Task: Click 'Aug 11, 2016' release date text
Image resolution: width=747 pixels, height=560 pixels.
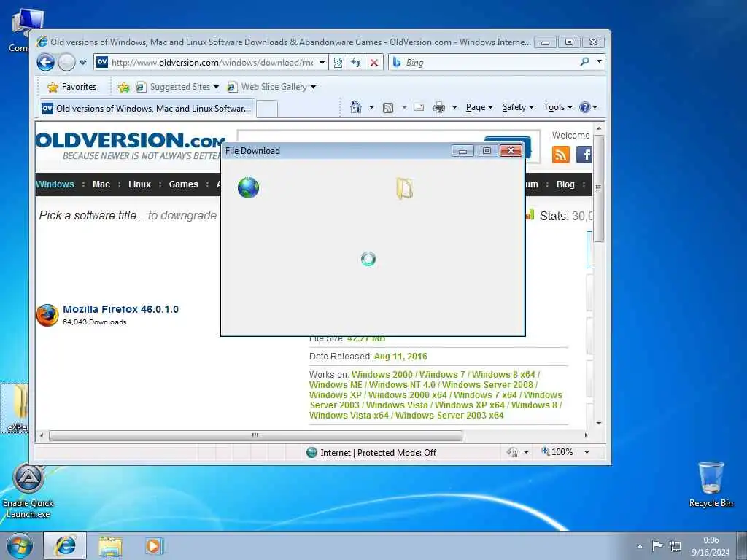Action: point(400,356)
